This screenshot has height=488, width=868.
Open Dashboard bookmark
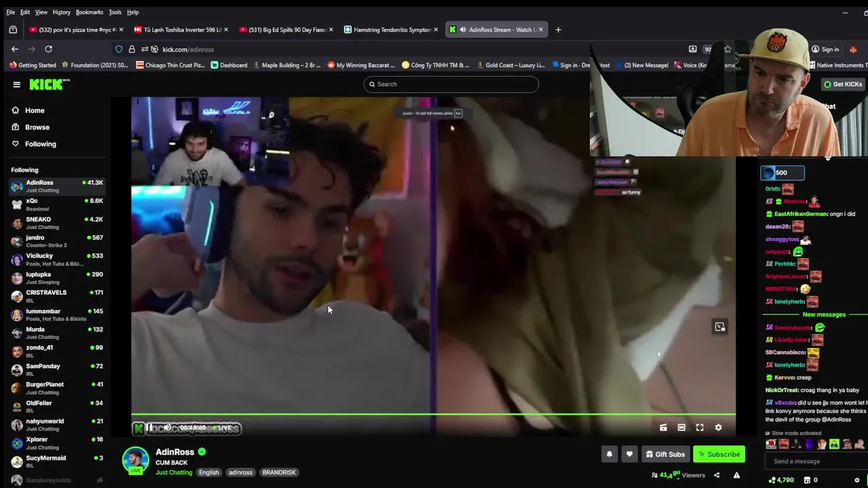[x=229, y=65]
